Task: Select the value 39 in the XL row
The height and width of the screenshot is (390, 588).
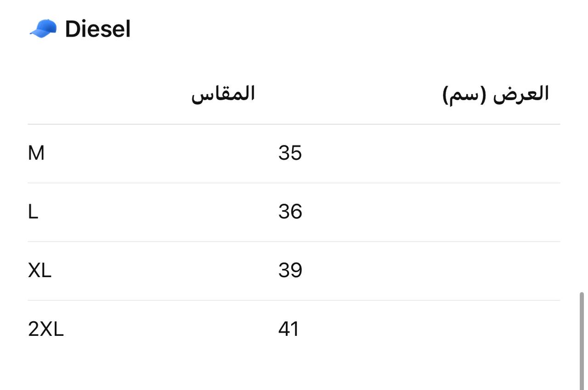Action: 290,270
